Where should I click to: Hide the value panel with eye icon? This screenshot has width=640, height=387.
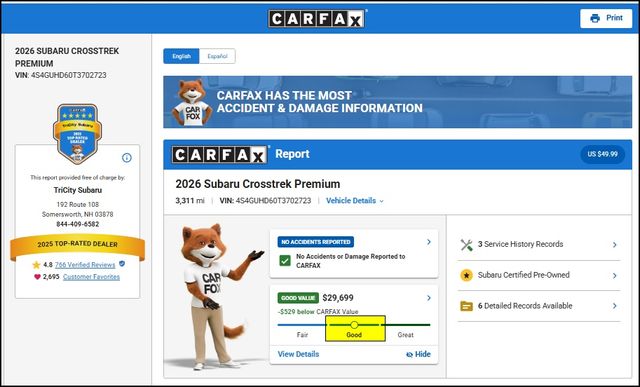click(418, 354)
